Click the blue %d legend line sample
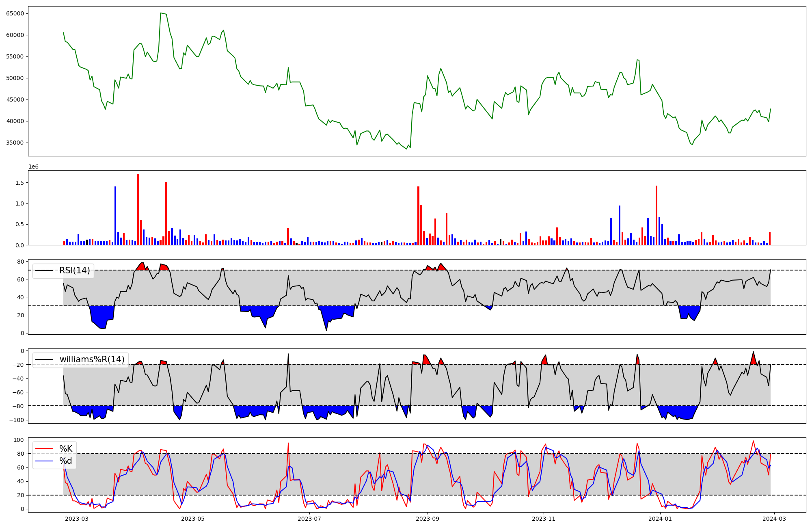Screen dimensions: 812x528 tap(44, 461)
